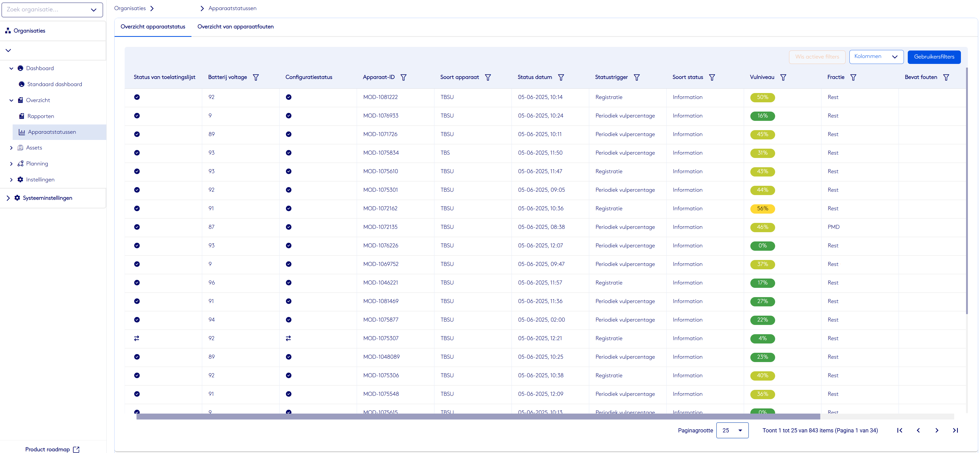Screen dimensions: 980x453
Task: Click the Vulniveau column filter icon
Action: pyautogui.click(x=783, y=78)
